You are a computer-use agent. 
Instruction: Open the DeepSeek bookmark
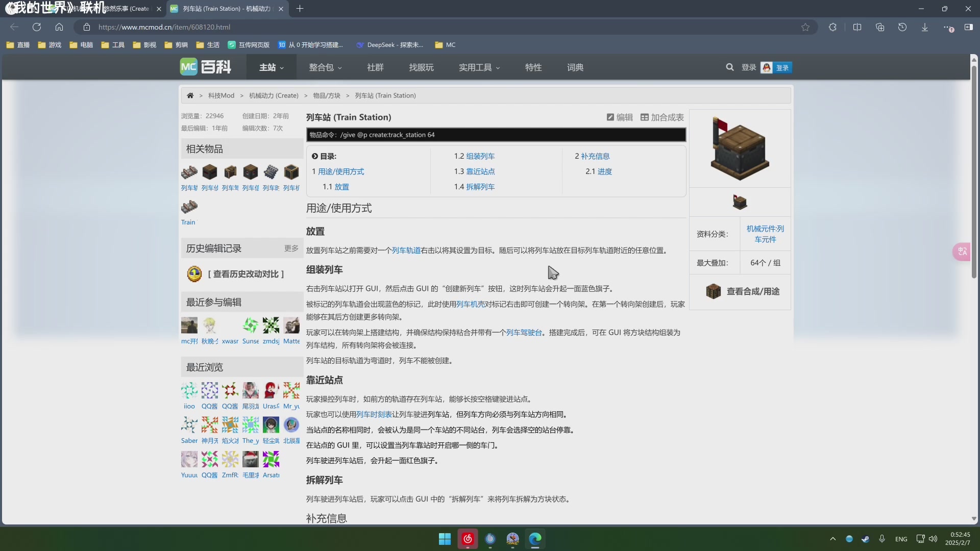pos(390,45)
